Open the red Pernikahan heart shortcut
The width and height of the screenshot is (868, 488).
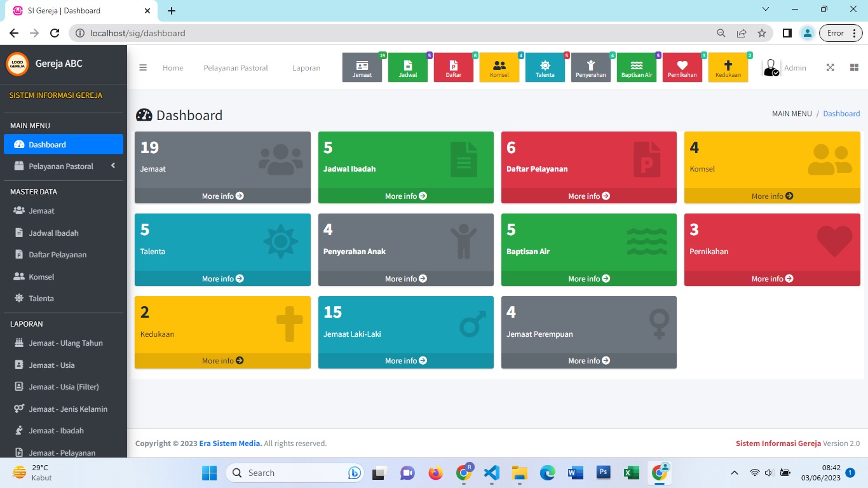[x=682, y=67]
